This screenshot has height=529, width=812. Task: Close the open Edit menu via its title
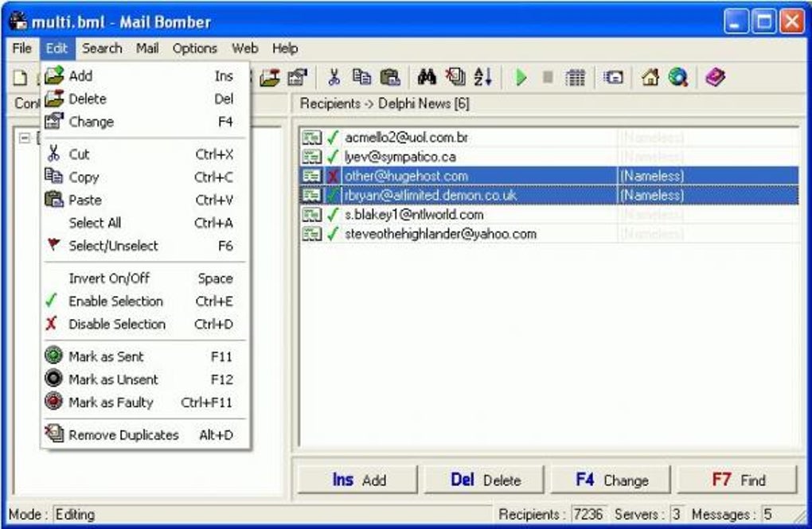click(57, 49)
